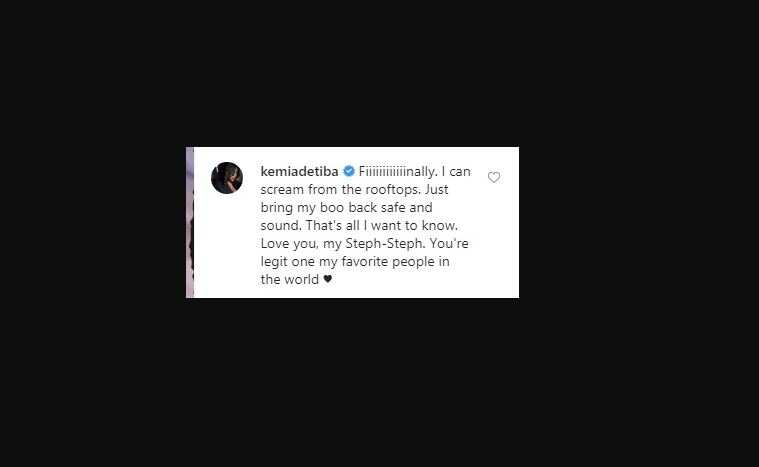Open the kemiadetiba username link
Image resolution: width=759 pixels, height=467 pixels.
click(x=299, y=171)
